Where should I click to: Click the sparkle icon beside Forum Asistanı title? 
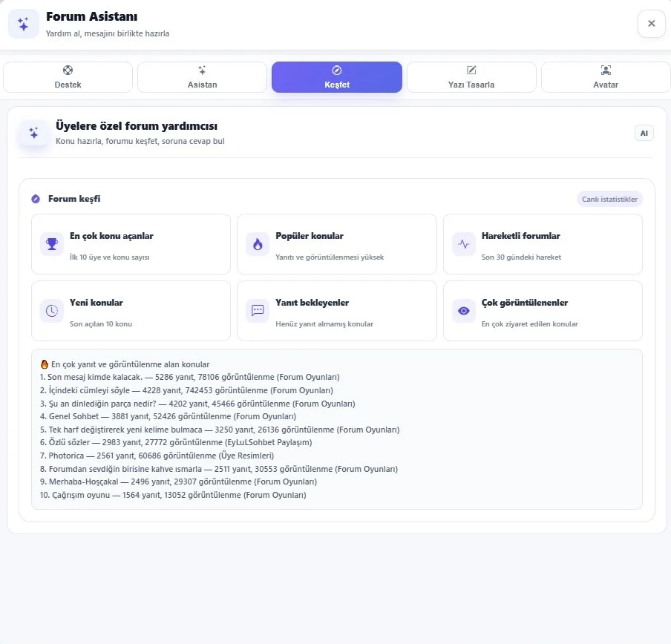(x=24, y=24)
